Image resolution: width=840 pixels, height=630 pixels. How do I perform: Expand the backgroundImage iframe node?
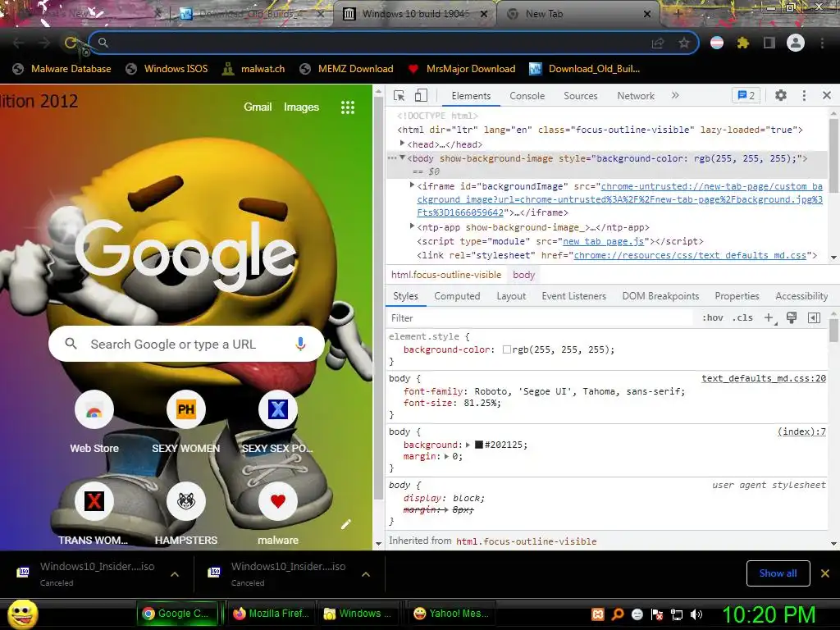[x=412, y=185]
